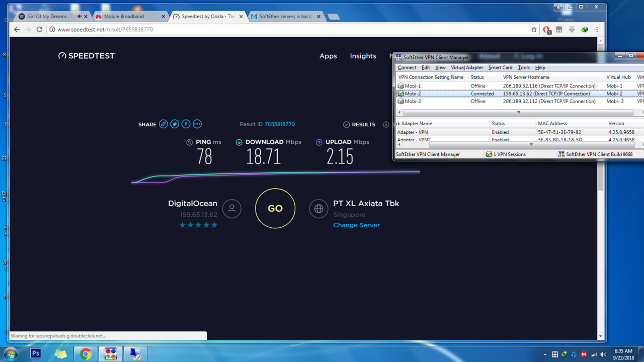Click the Result ID 7655818770 link

280,124
